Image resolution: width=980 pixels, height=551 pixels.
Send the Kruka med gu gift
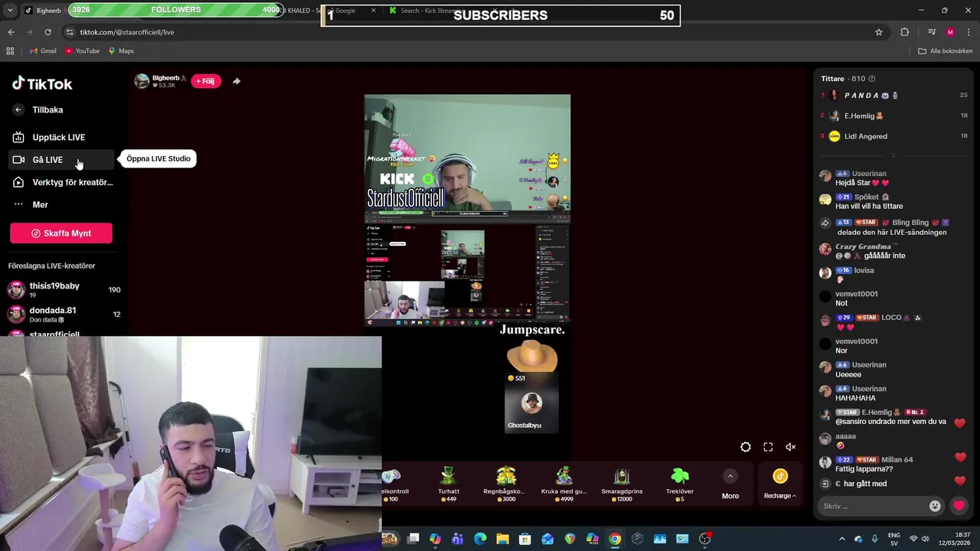563,484
